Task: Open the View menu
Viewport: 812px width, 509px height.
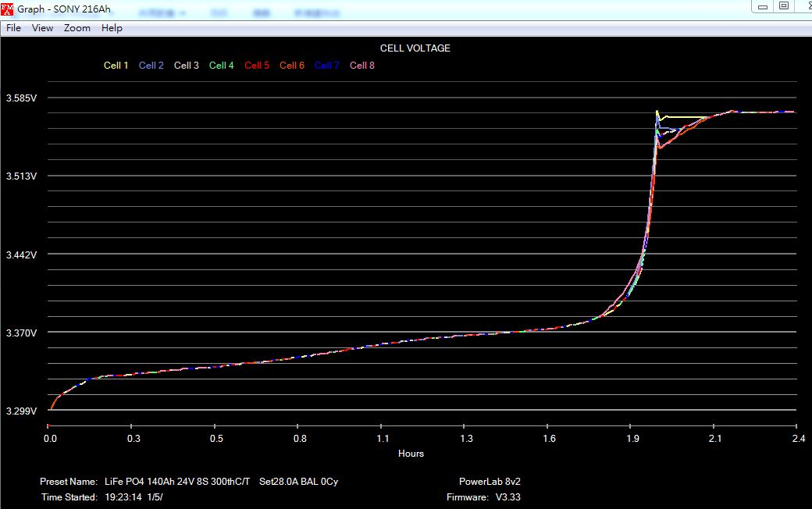Action: click(x=42, y=28)
